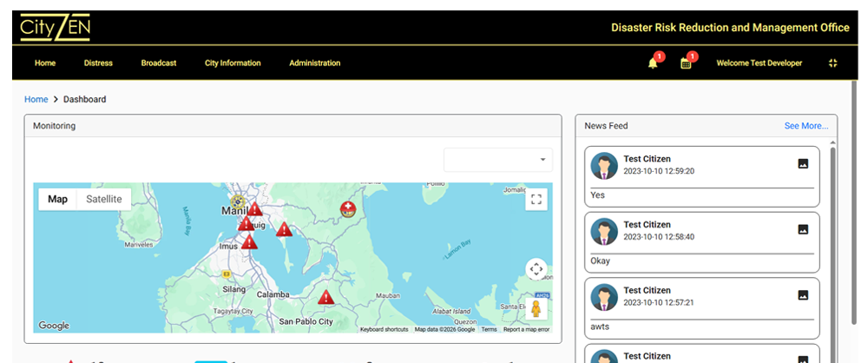
Task: Click the Calamba label on the map
Action: 273,295
